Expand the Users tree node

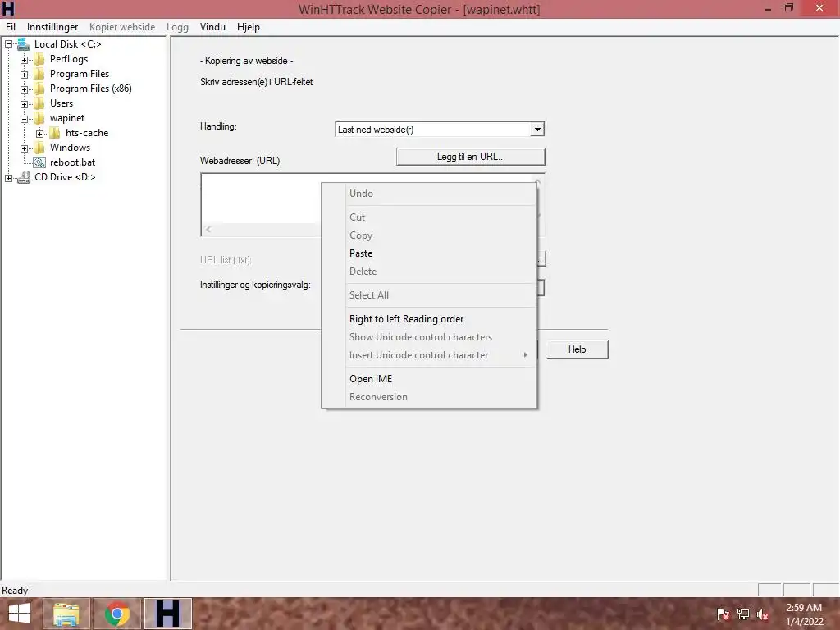(x=24, y=104)
